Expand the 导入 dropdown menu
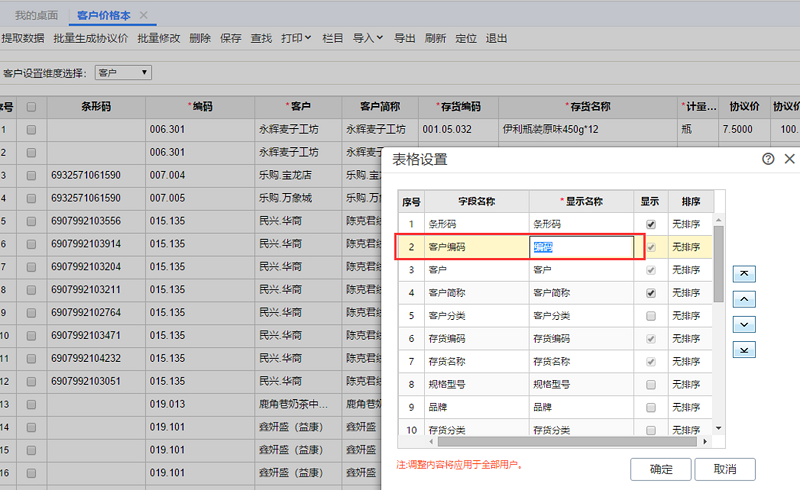The width and height of the screenshot is (800, 490). (x=368, y=38)
